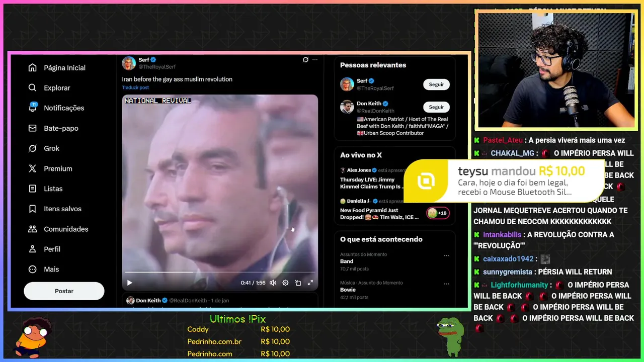Open Página Inicial home icon
Viewport: 644px width, 362px height.
[x=33, y=68]
